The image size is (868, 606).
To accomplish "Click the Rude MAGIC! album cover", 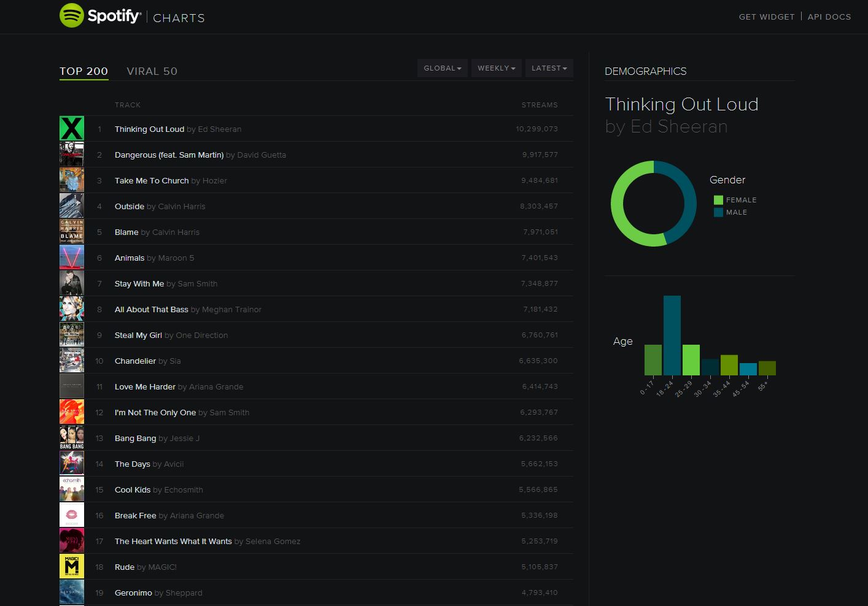I will click(x=72, y=567).
